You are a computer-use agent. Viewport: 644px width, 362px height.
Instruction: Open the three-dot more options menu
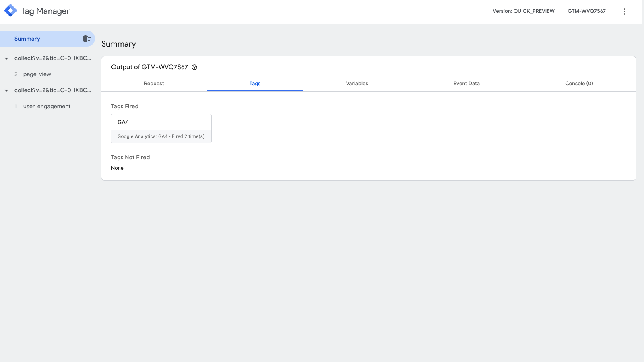(x=625, y=12)
